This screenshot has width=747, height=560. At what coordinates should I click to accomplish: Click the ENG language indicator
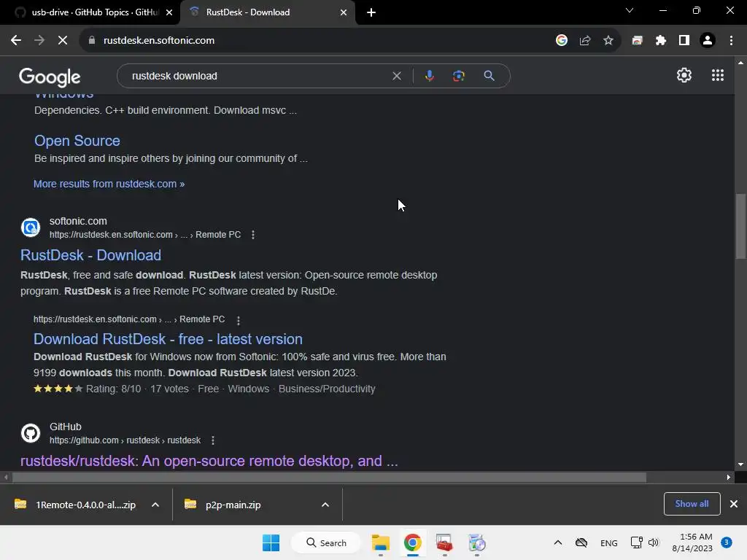coord(609,542)
